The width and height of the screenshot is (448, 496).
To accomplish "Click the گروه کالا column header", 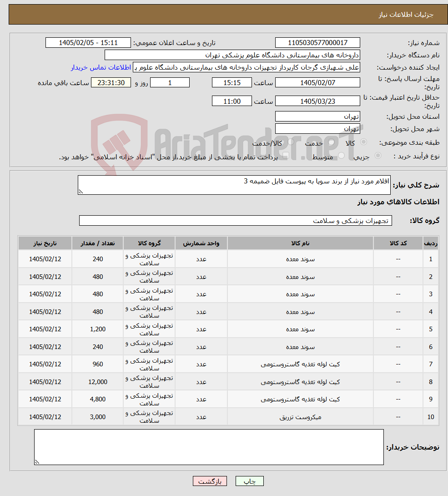I will coord(149,243).
